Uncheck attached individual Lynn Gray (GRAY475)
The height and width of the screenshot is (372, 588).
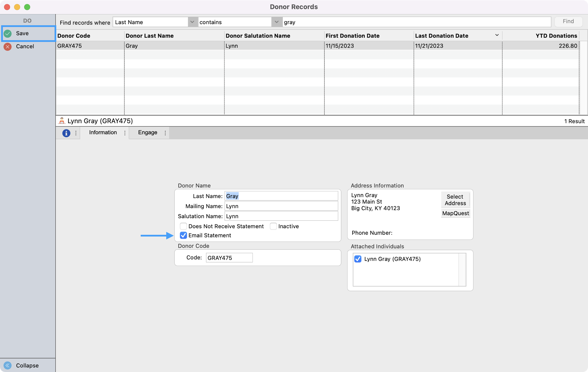pyautogui.click(x=358, y=259)
